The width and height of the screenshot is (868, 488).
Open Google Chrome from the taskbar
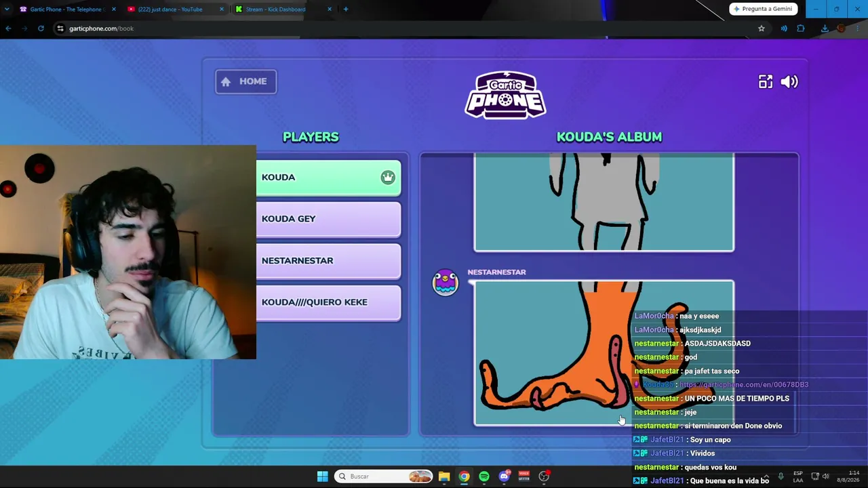tap(464, 476)
